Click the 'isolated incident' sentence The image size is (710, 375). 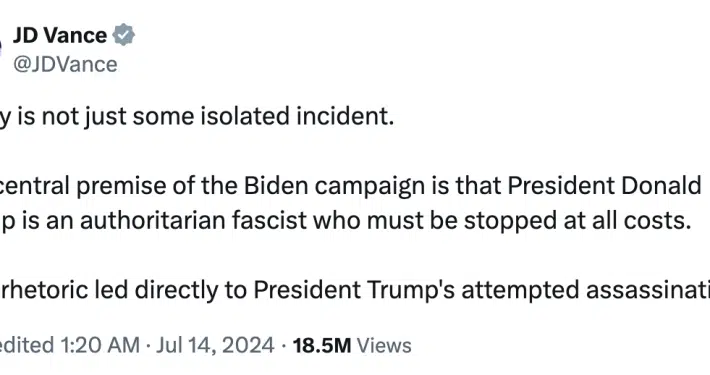(x=197, y=117)
